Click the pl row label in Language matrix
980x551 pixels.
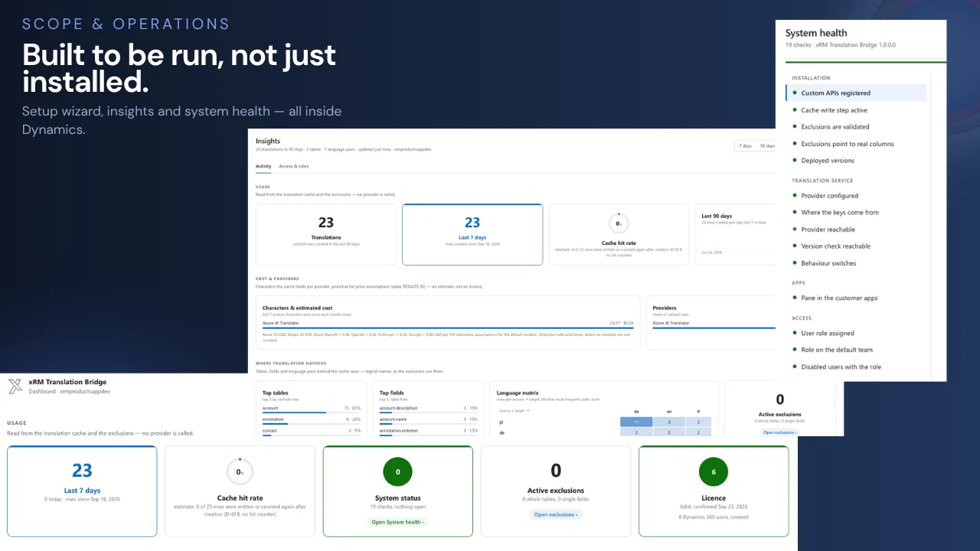pos(501,422)
